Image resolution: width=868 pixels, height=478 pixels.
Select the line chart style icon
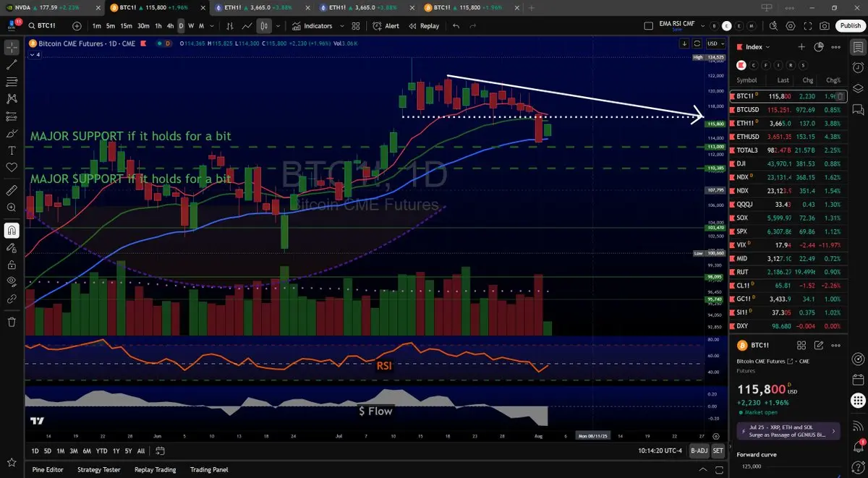(247, 26)
